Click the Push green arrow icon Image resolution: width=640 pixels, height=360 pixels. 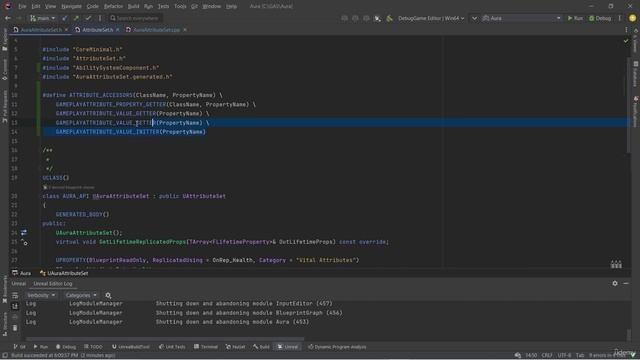click(76, 18)
